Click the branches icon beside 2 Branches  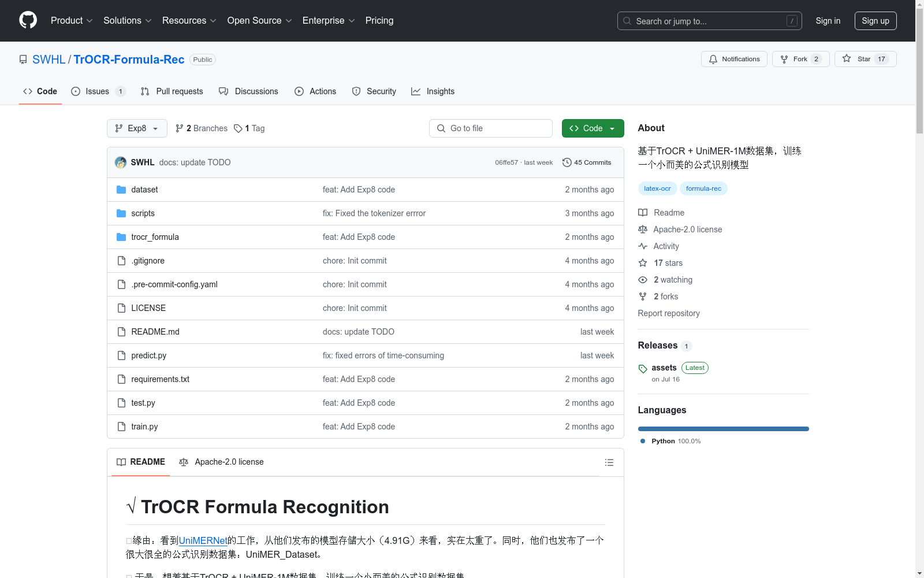(x=180, y=128)
